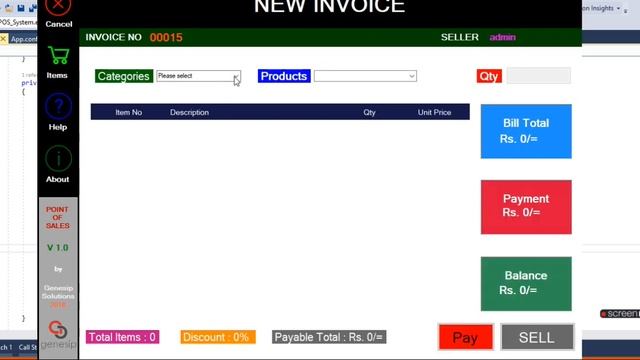640x360 pixels.
Task: Click the admin seller name
Action: pos(502,37)
